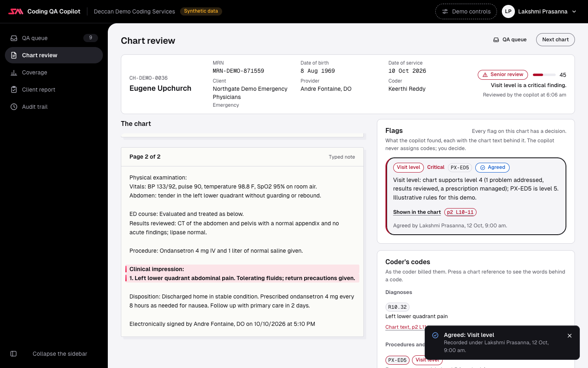The height and width of the screenshot is (368, 588).
Task: Click the R10.32 diagnosis code chip
Action: pyautogui.click(x=397, y=307)
